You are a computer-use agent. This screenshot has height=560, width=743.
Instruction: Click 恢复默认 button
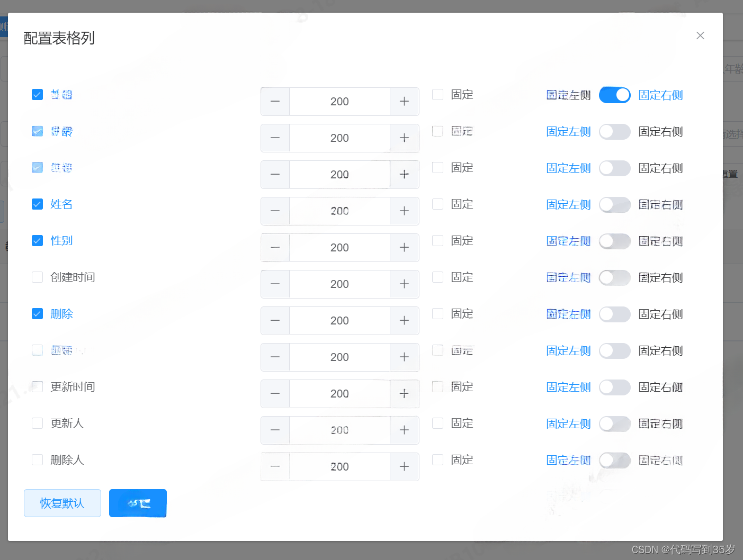pos(62,503)
